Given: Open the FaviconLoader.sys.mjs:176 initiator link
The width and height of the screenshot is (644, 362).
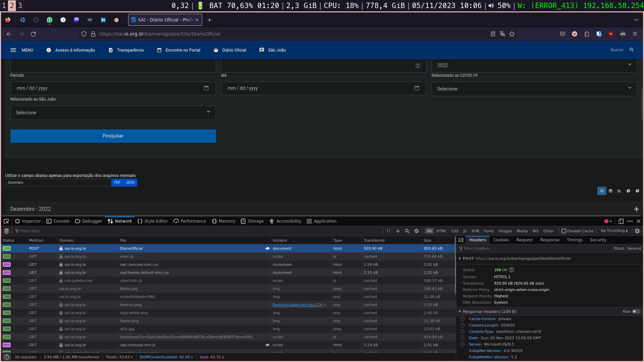Looking at the screenshot, I should click(x=297, y=305).
